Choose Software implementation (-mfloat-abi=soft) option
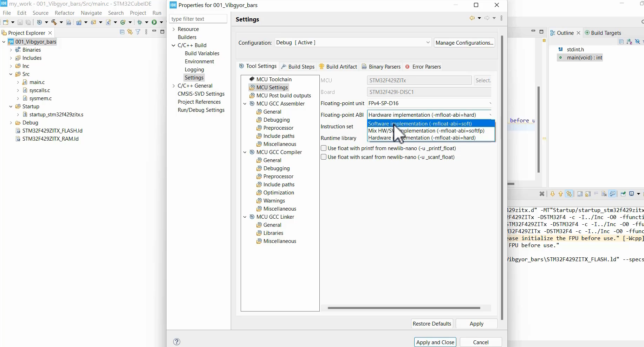Image resolution: width=644 pixels, height=347 pixels. click(431, 123)
